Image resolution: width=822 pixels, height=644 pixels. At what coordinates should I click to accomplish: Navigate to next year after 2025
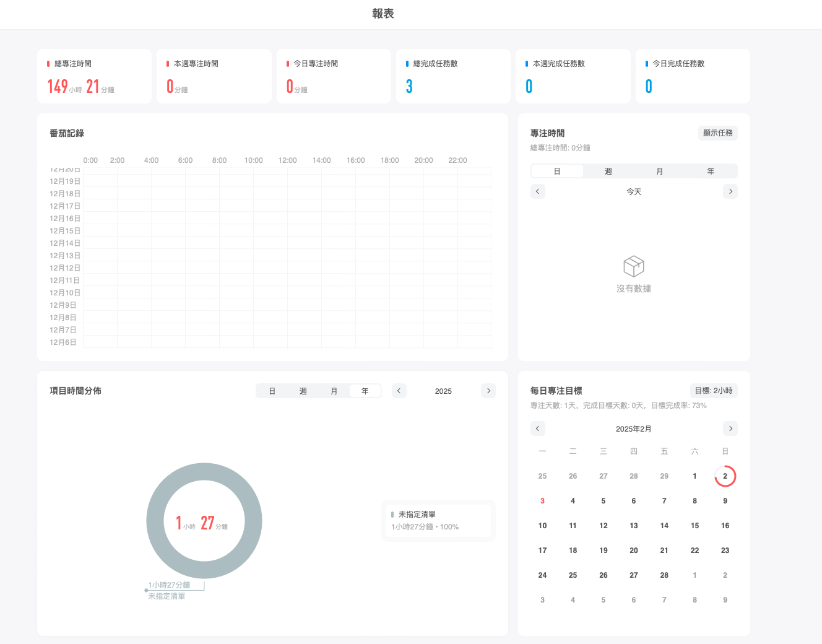[488, 390]
